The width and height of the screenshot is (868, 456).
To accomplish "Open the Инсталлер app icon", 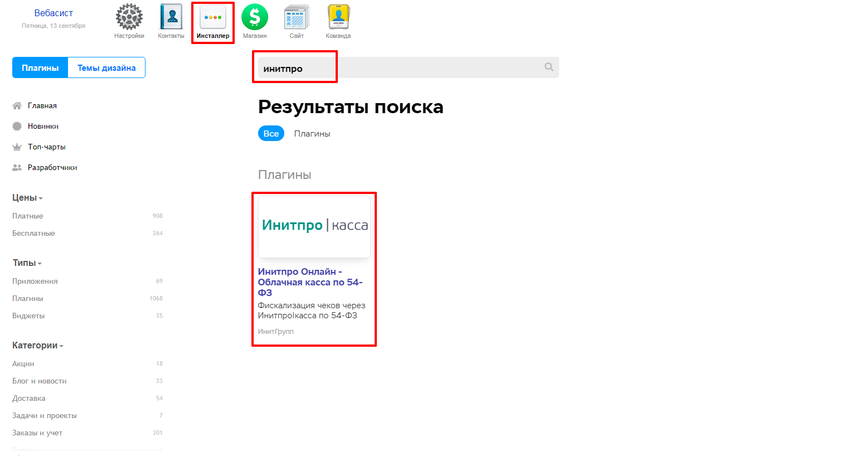I will (x=213, y=21).
